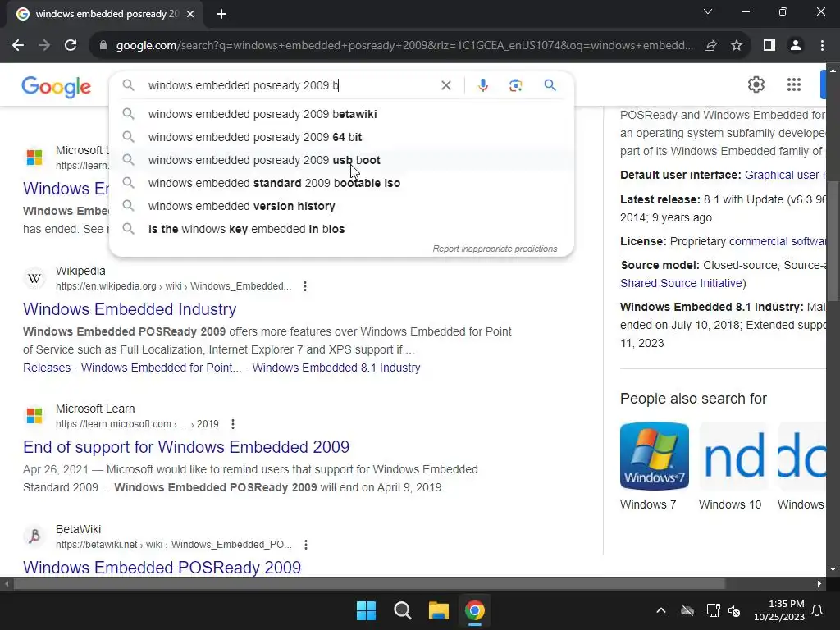This screenshot has width=840, height=630.
Task: Open the 'Windows Embedded 8.1 Industry' sitelink
Action: 336,367
